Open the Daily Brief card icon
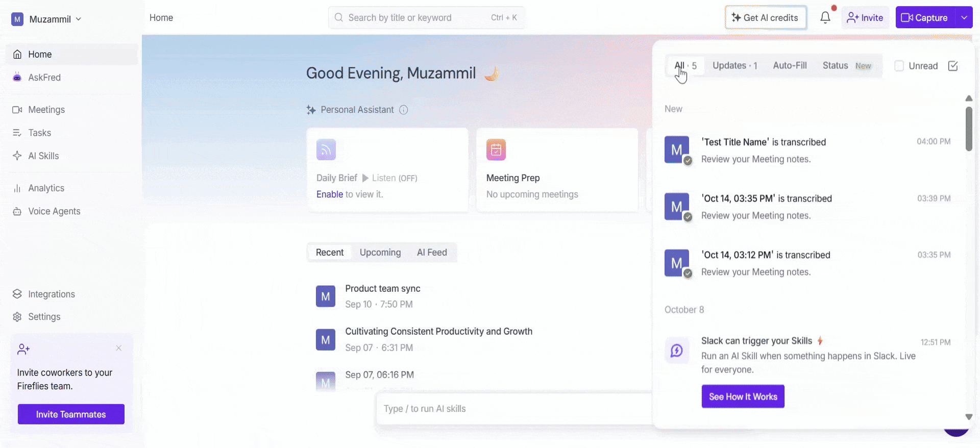 click(326, 150)
